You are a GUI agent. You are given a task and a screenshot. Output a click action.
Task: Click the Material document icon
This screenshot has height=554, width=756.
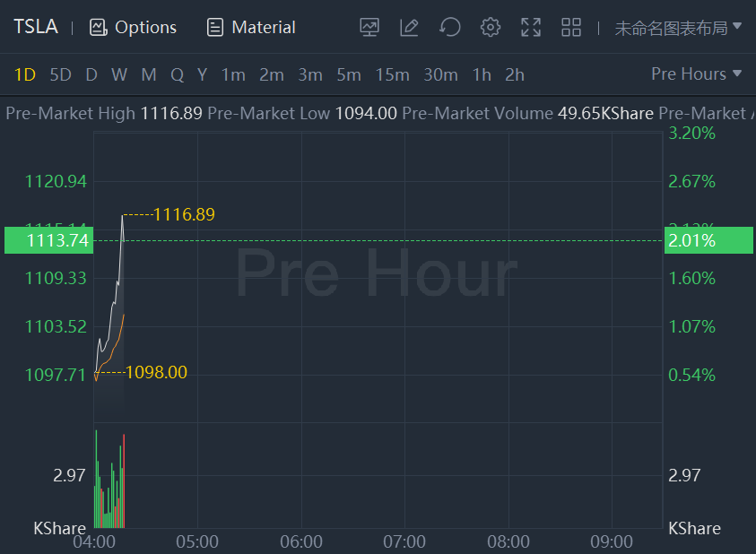click(215, 27)
